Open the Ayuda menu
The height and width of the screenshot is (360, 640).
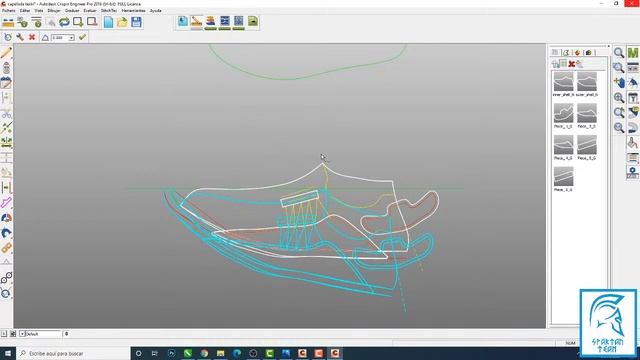pyautogui.click(x=156, y=11)
